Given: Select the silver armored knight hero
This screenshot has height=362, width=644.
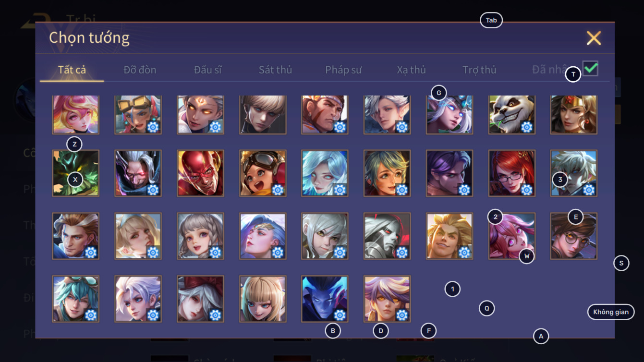Looking at the screenshot, I should 387,236.
